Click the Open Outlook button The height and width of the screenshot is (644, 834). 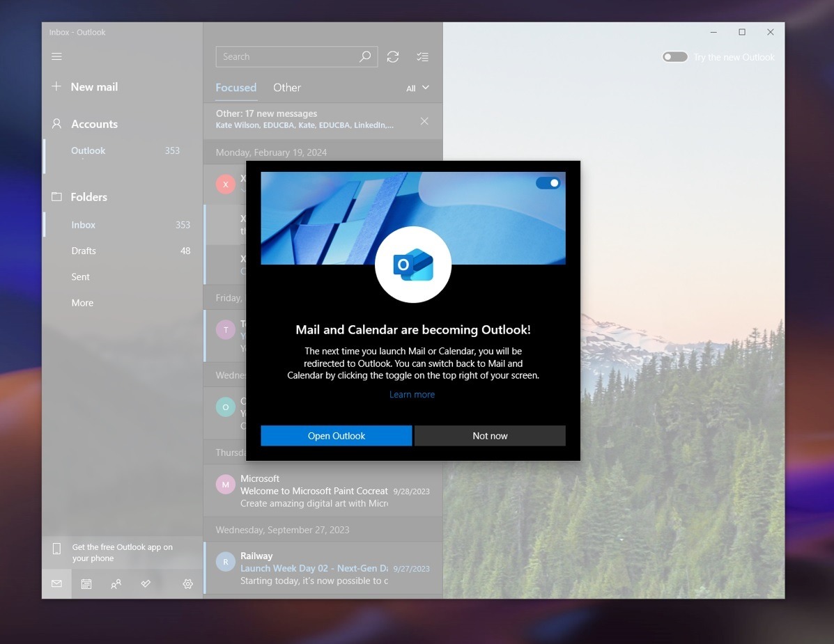(336, 435)
